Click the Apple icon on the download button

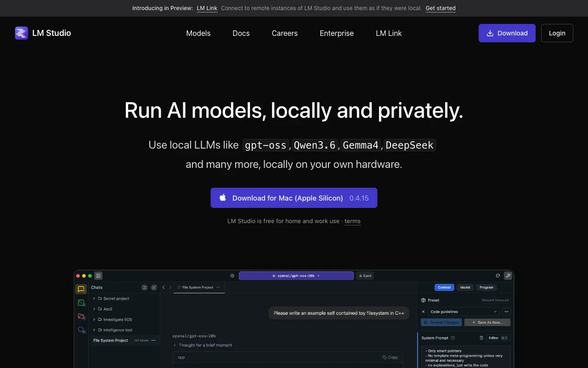tap(223, 197)
